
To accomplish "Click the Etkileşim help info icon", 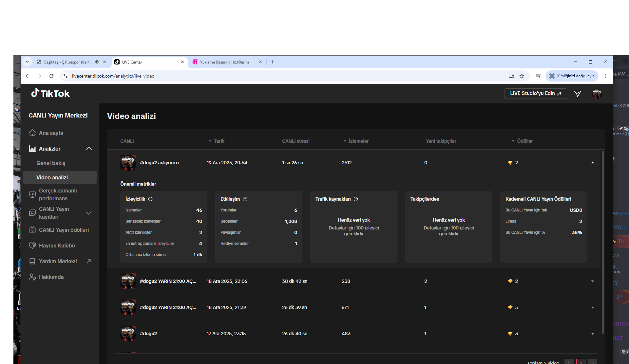I will pyautogui.click(x=245, y=199).
